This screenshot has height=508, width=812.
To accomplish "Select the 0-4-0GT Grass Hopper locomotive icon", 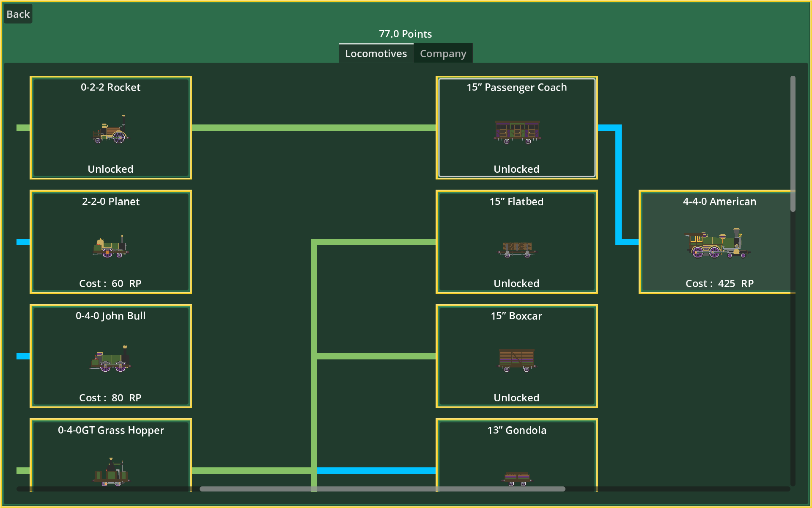I will [111, 472].
